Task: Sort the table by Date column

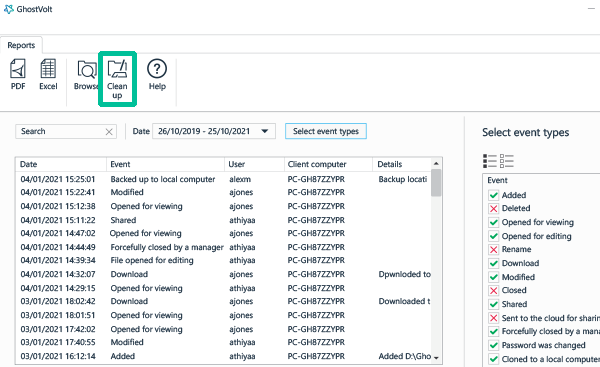Action: click(x=61, y=164)
